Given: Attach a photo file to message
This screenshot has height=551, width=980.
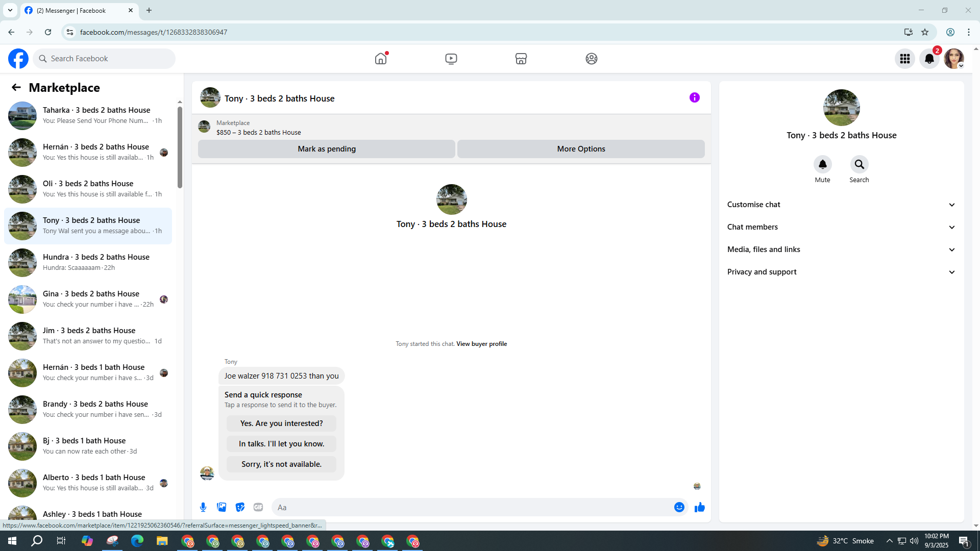Looking at the screenshot, I should 222,507.
